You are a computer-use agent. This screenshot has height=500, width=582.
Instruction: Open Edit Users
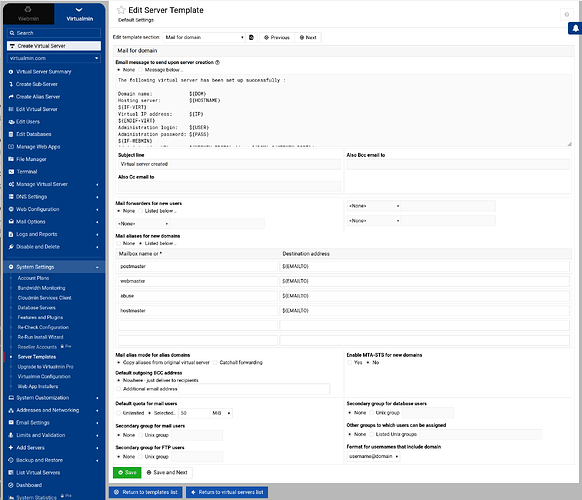tap(27, 122)
